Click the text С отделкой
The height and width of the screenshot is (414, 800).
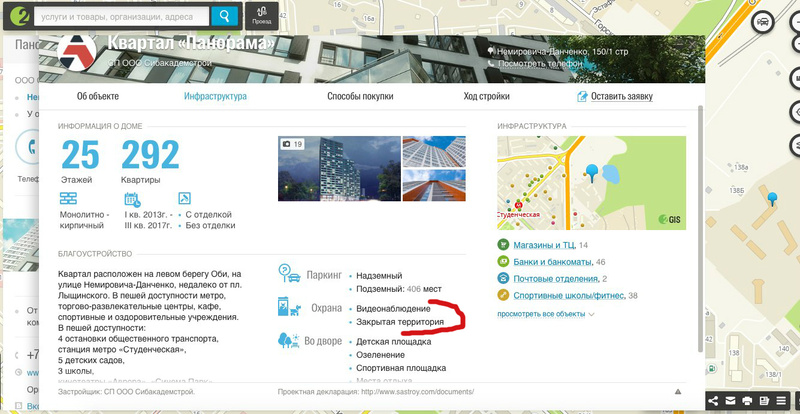pyautogui.click(x=209, y=214)
